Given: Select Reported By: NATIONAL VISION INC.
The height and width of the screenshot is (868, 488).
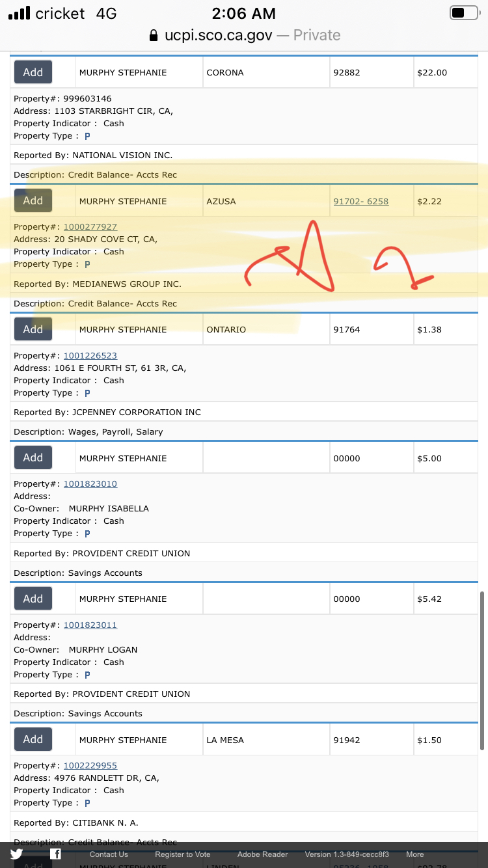Looking at the screenshot, I should (x=93, y=156).
